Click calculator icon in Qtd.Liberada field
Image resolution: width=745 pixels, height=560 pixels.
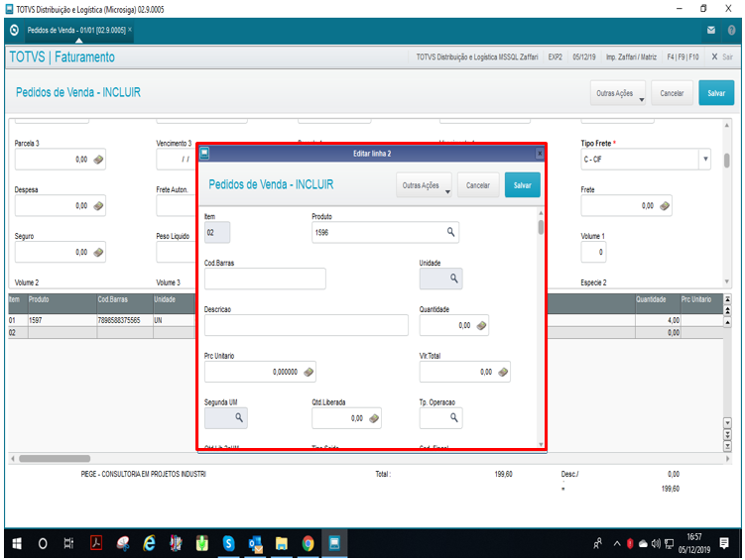(x=373, y=418)
